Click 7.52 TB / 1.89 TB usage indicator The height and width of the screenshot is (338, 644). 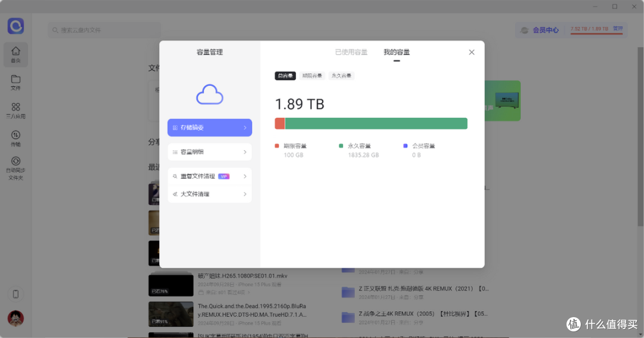pyautogui.click(x=589, y=29)
